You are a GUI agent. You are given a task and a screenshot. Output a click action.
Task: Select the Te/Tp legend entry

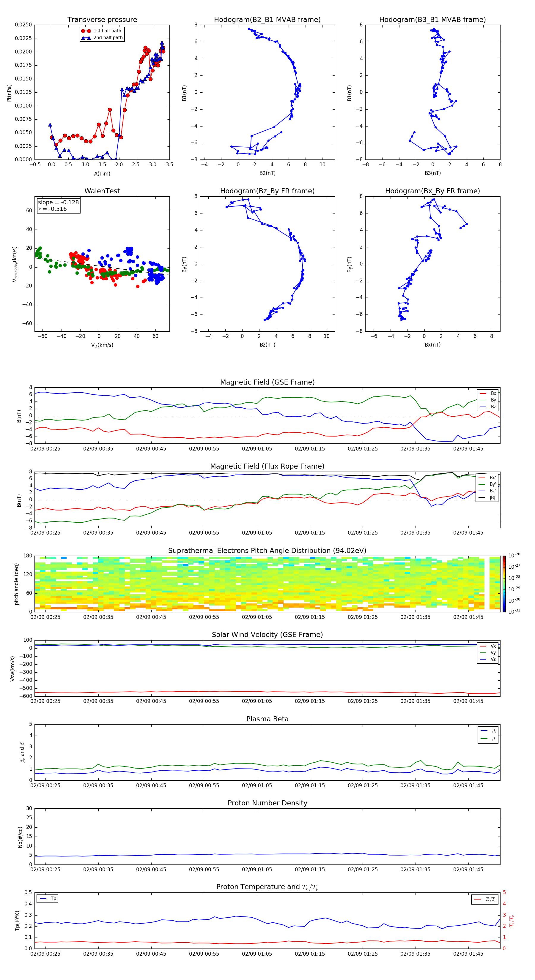tap(485, 899)
